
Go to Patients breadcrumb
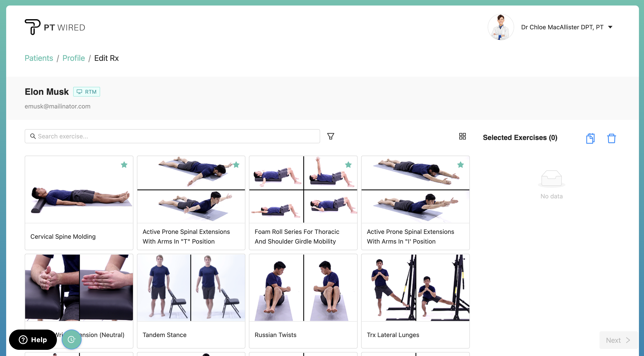(x=39, y=58)
